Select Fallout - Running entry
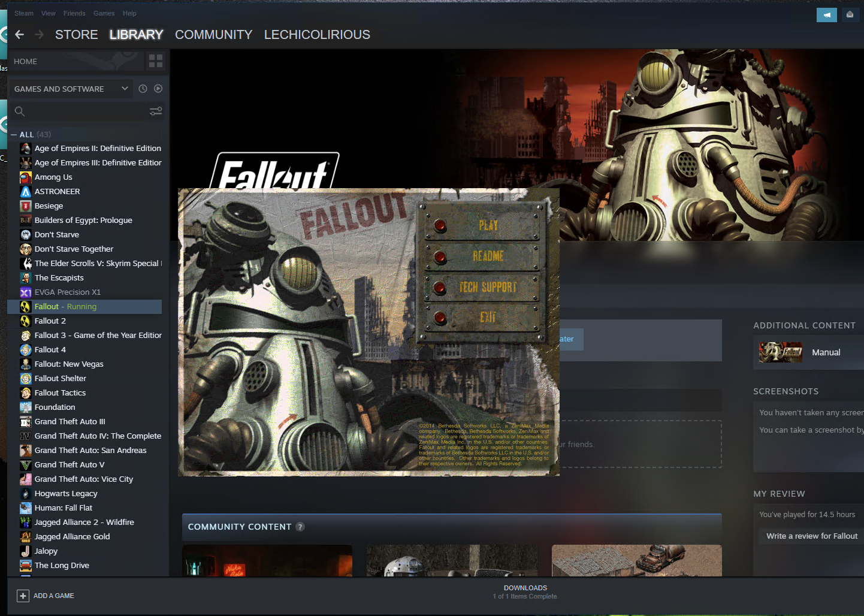 pos(84,307)
